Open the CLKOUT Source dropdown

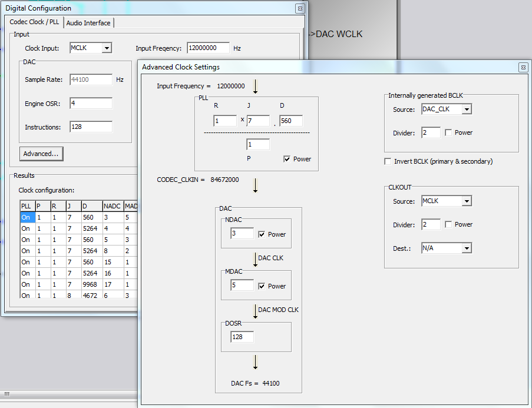coord(467,201)
